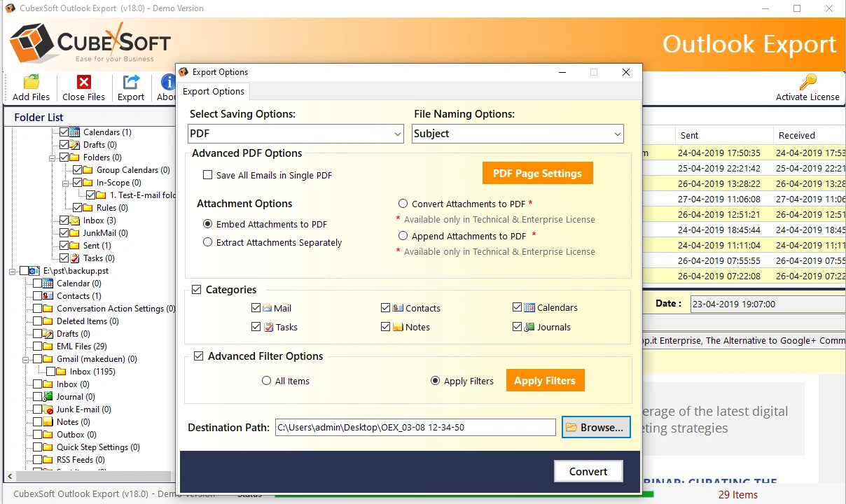Viewport: 846px width, 504px height.
Task: Click the Activate License key icon
Action: 807,82
